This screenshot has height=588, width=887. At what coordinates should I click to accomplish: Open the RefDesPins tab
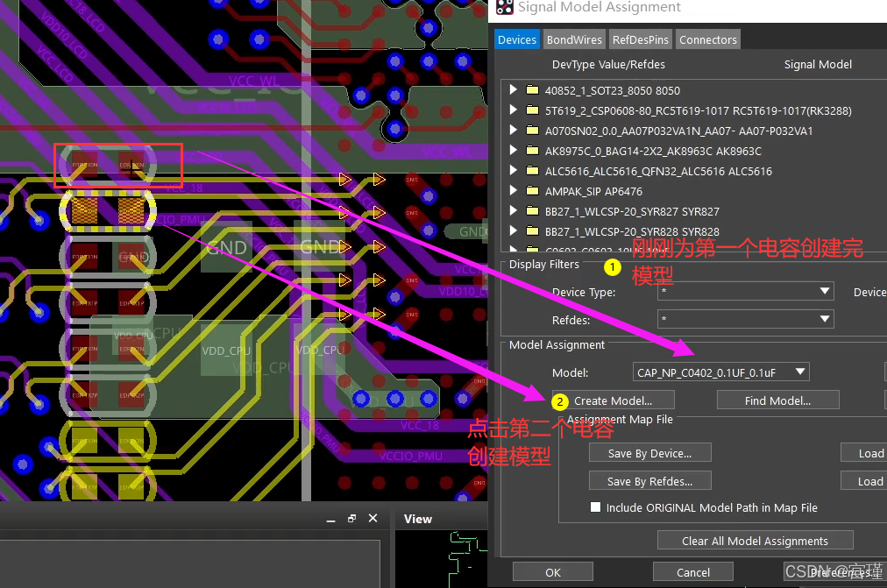click(x=641, y=39)
